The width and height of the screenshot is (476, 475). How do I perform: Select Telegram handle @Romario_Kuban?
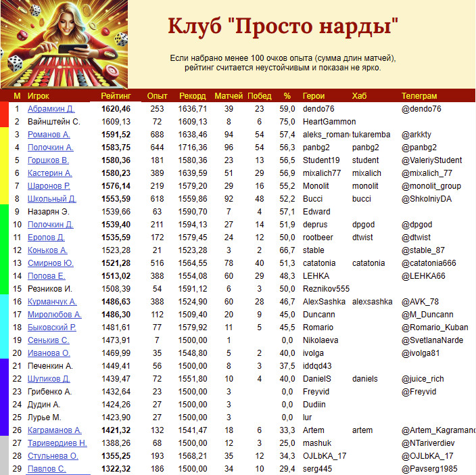(435, 327)
